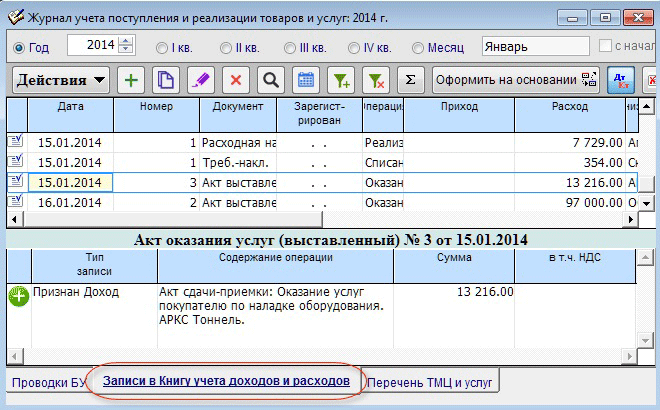The image size is (660, 410).
Task: Click the purple pencil Edit icon
Action: coord(201,80)
